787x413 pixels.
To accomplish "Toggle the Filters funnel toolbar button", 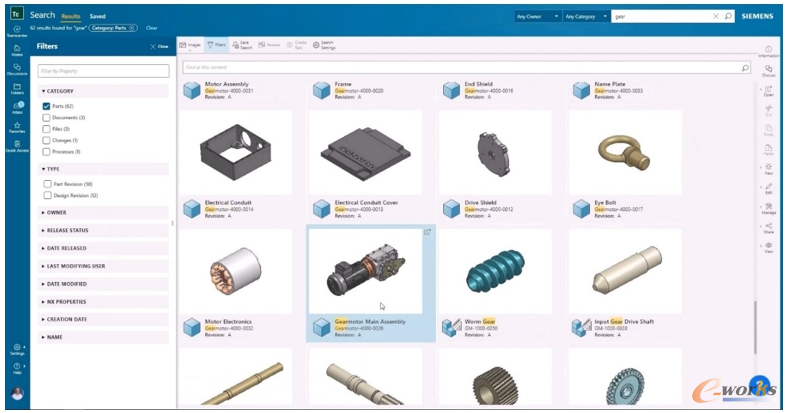I will [x=217, y=45].
